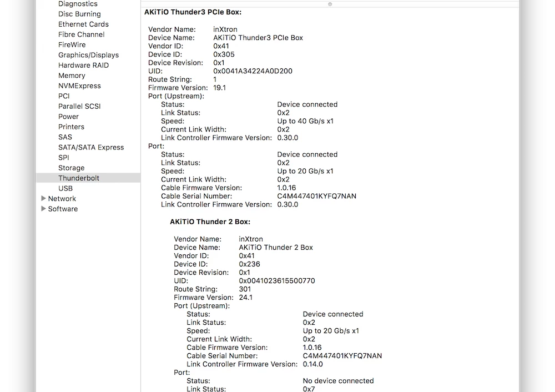Click speed value Up to 40 Gb/s x1

[x=305, y=121]
